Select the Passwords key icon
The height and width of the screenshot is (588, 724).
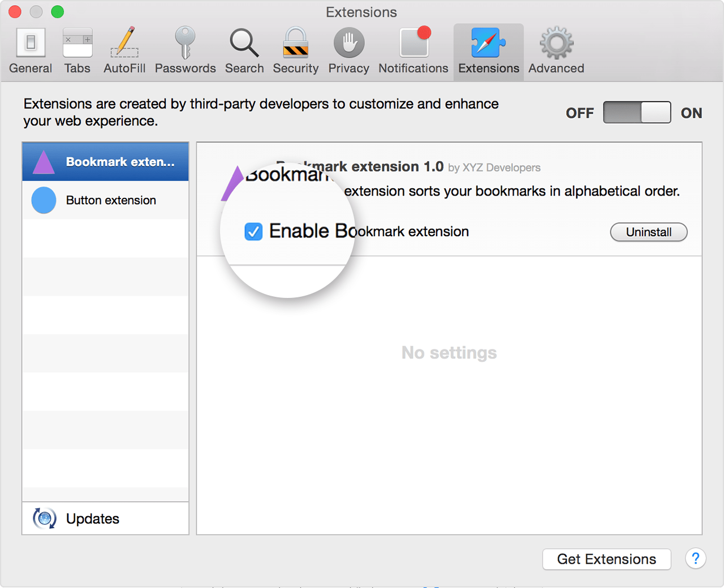point(185,51)
